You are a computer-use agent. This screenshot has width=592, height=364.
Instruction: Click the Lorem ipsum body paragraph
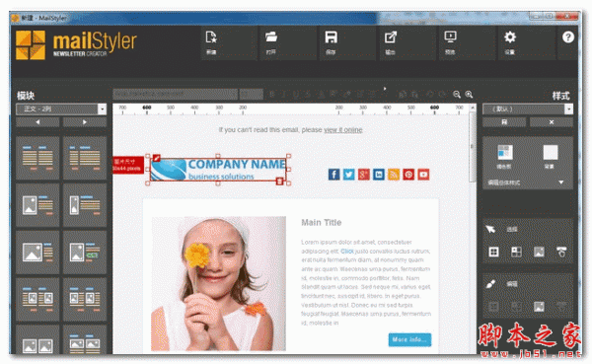(366, 282)
